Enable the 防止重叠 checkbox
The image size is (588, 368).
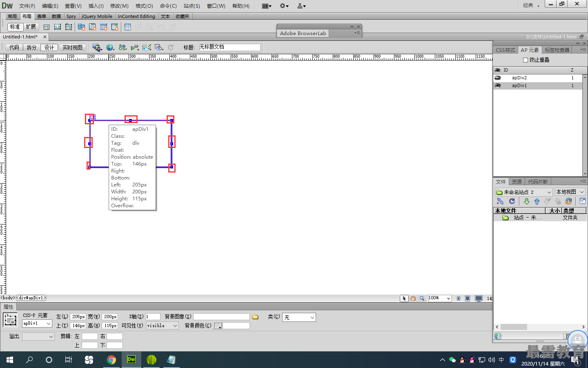526,60
